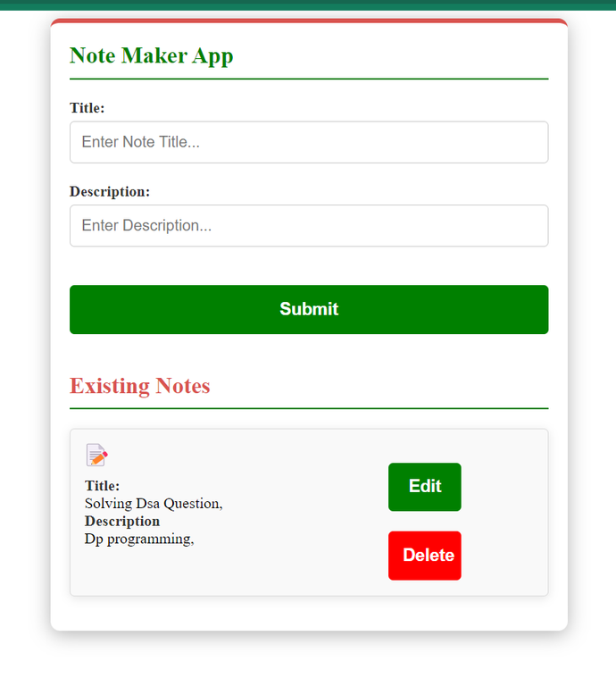The height and width of the screenshot is (686, 616).
Task: Click the green divider under Note Maker App
Action: (x=309, y=79)
